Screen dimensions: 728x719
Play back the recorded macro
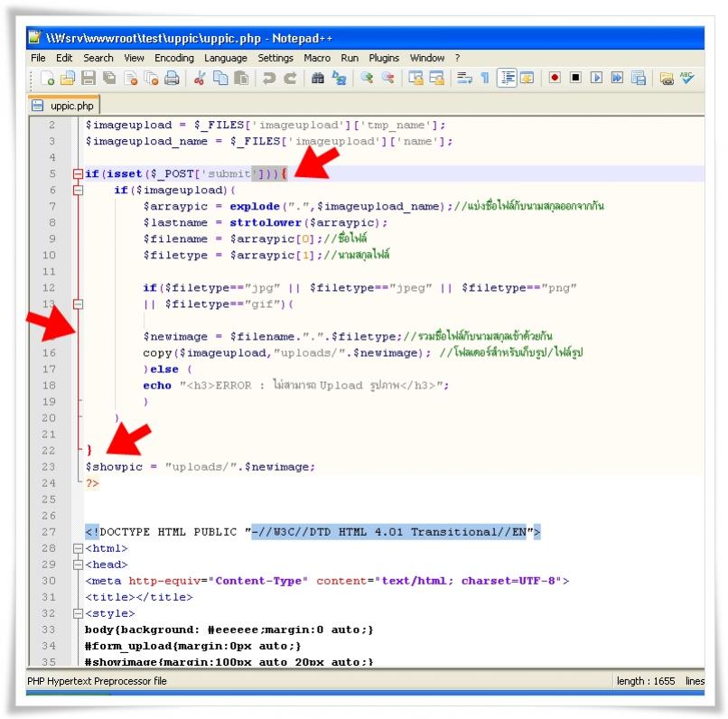pyautogui.click(x=597, y=78)
